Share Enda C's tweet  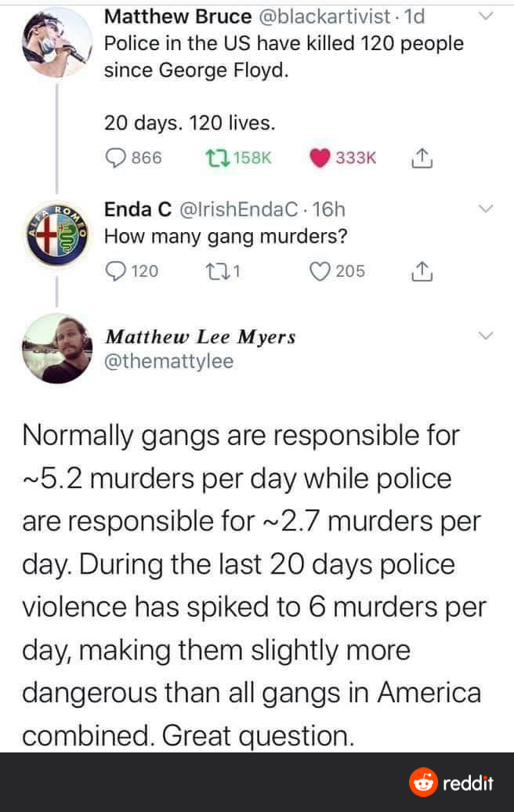click(421, 271)
